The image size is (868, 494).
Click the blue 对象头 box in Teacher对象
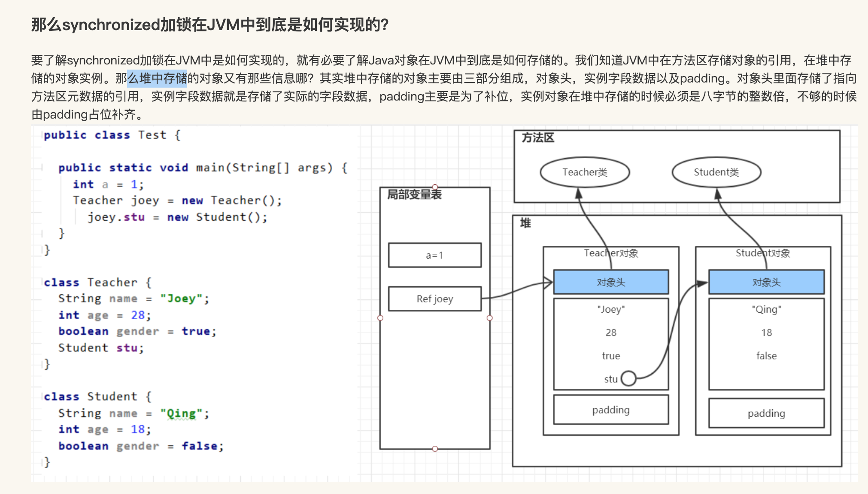610,282
